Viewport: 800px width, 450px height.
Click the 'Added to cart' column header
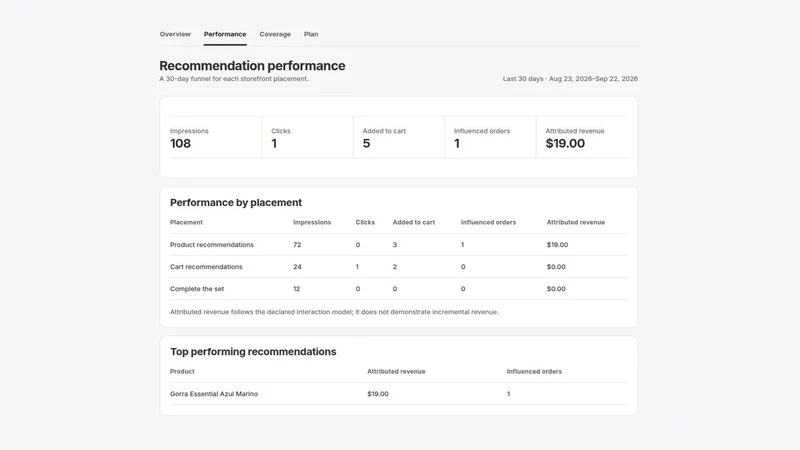(414, 222)
